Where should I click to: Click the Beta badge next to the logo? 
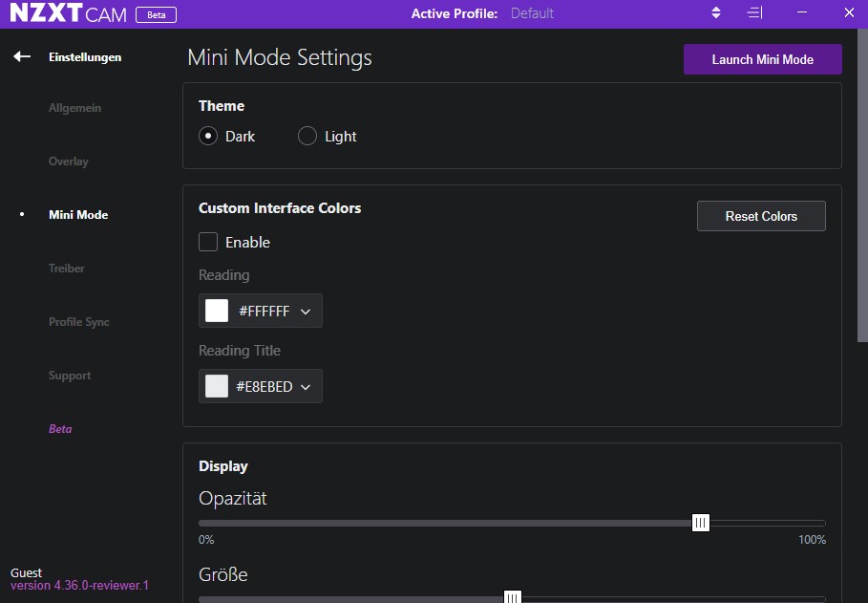point(156,14)
